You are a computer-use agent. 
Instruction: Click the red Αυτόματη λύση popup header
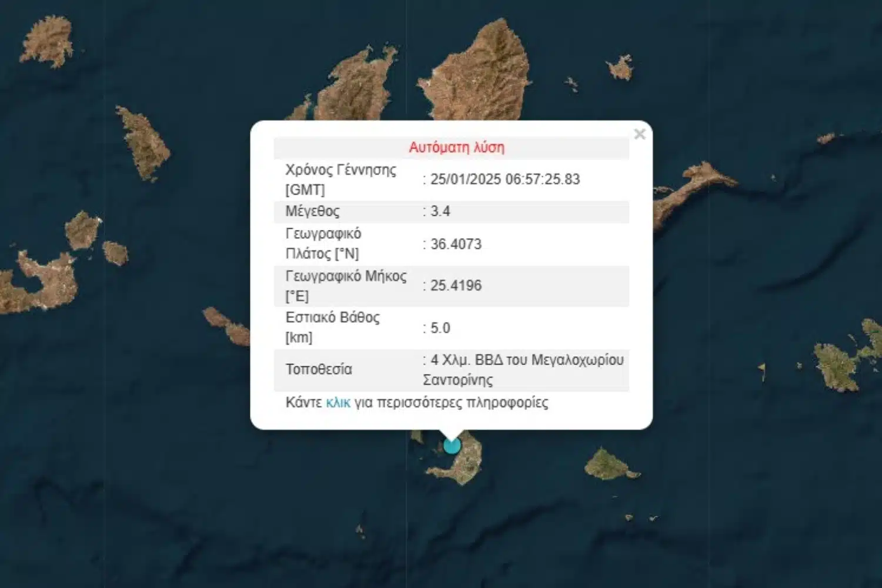(456, 148)
